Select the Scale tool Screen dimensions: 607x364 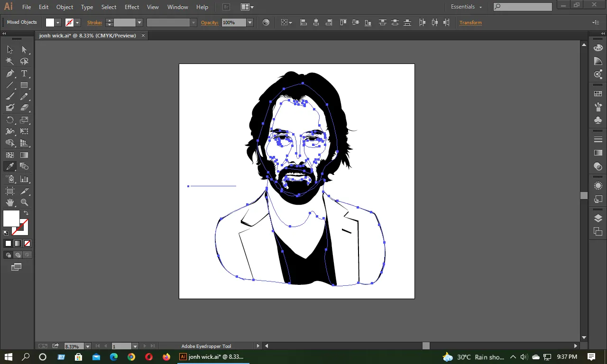coord(24,120)
